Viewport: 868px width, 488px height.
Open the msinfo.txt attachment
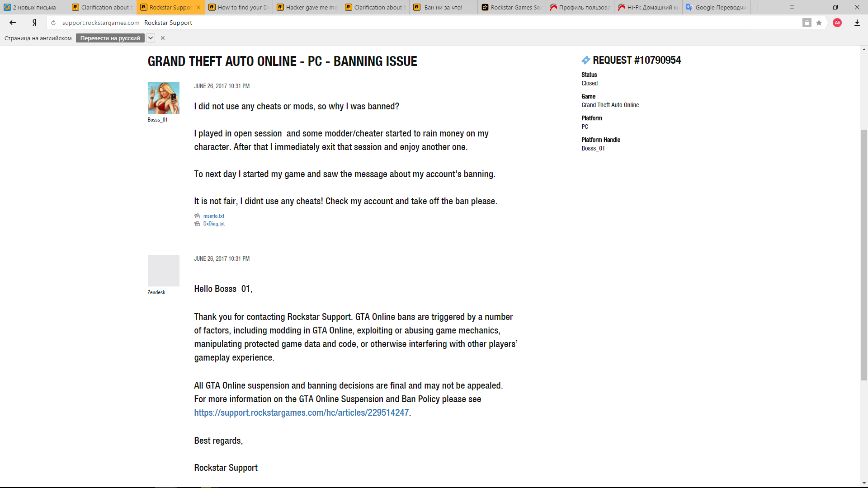click(x=213, y=216)
